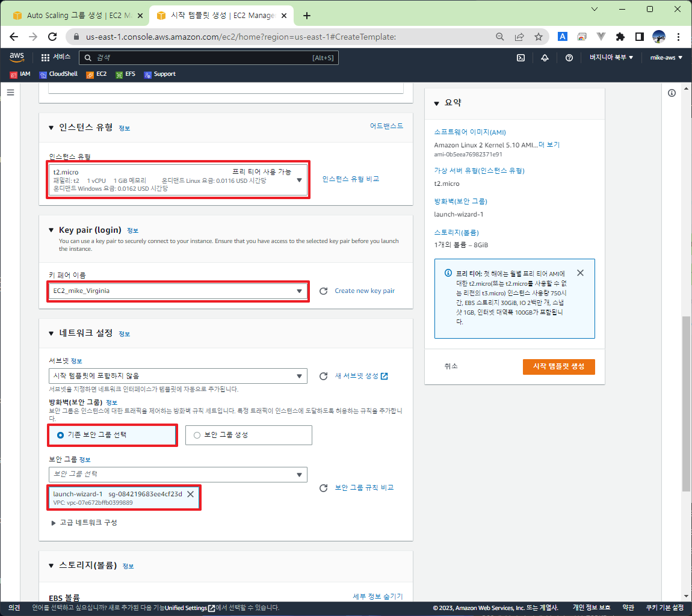692x616 pixels.
Task: Bookmark this page with the star icon
Action: coord(539,37)
